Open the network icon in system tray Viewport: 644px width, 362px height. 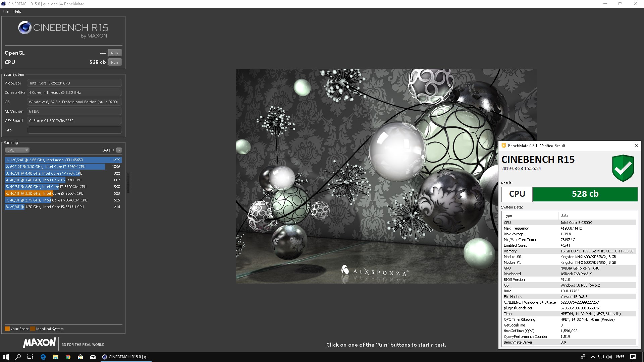pos(601,357)
